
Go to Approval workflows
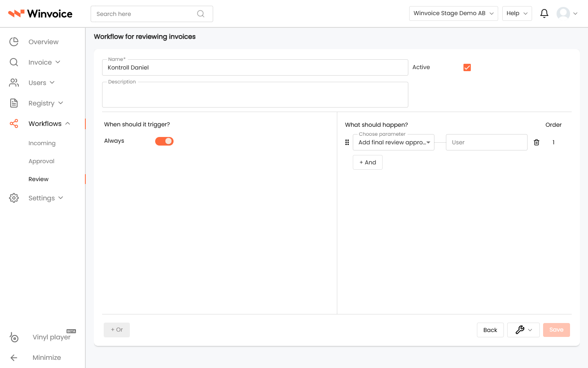tap(41, 161)
